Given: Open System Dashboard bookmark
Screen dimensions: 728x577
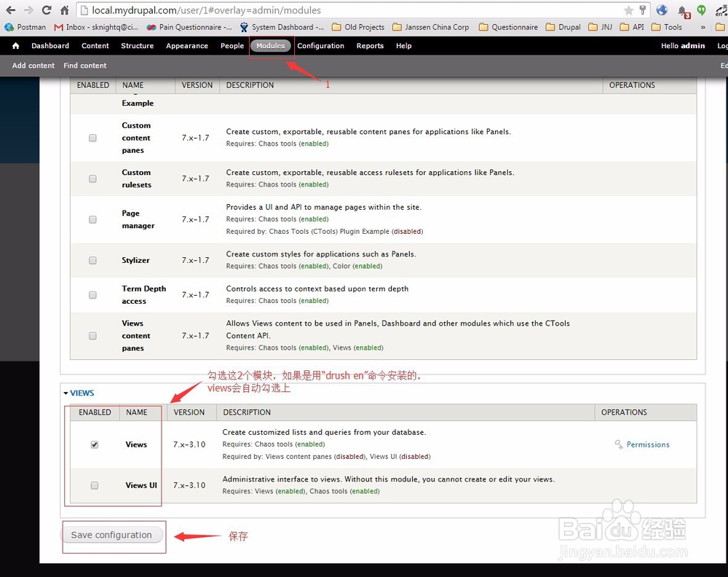Looking at the screenshot, I should [x=282, y=27].
